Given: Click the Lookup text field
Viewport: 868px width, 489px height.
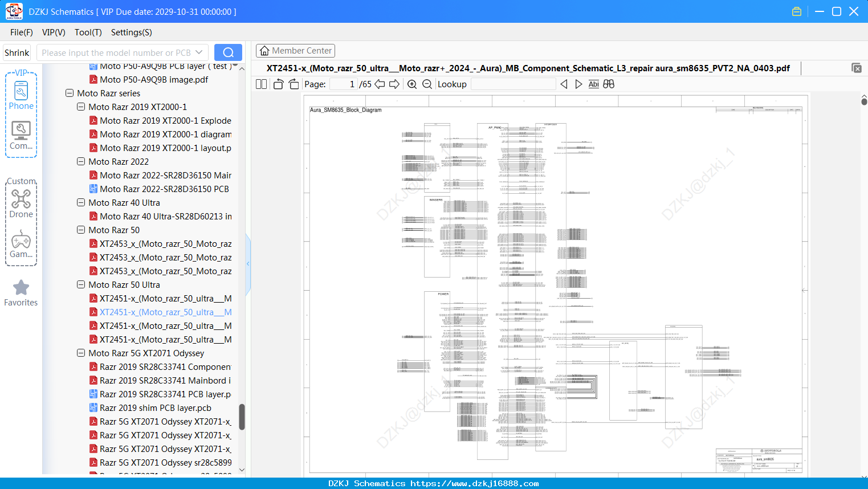Looking at the screenshot, I should (x=513, y=84).
